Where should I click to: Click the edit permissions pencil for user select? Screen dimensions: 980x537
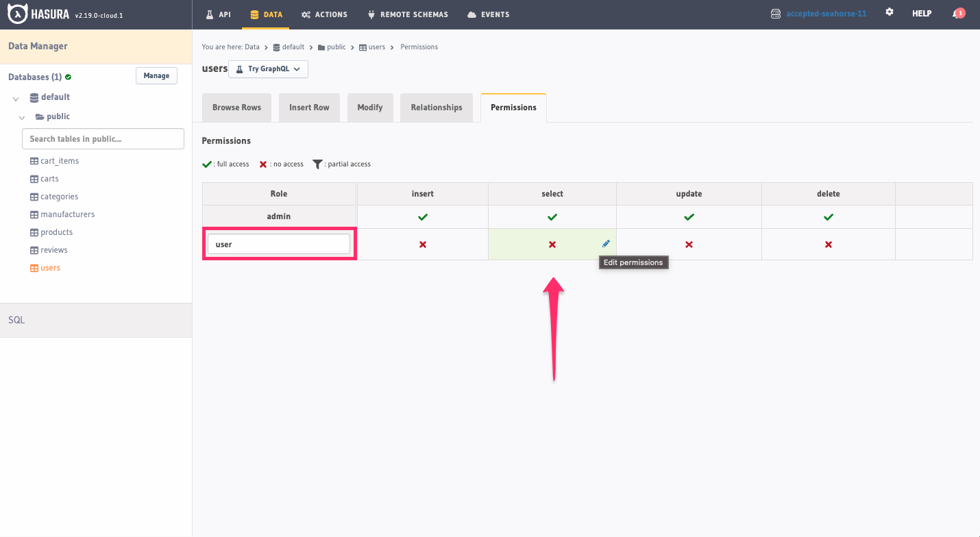[606, 243]
